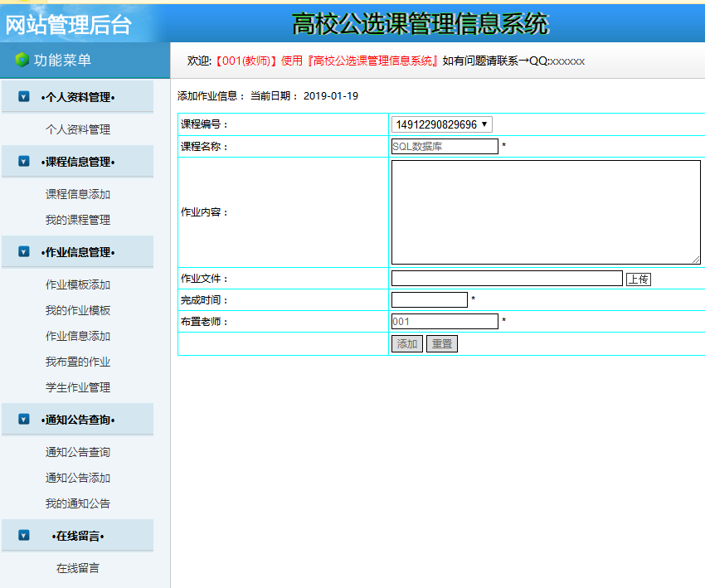Toggle the •在线留言• menu header
The height and width of the screenshot is (588, 705).
tap(77, 536)
